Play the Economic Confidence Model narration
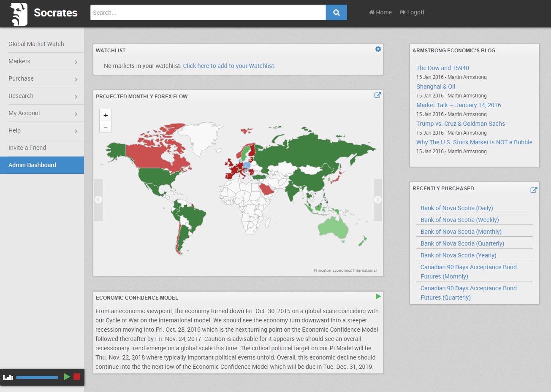This screenshot has height=392, width=551. 378,297
